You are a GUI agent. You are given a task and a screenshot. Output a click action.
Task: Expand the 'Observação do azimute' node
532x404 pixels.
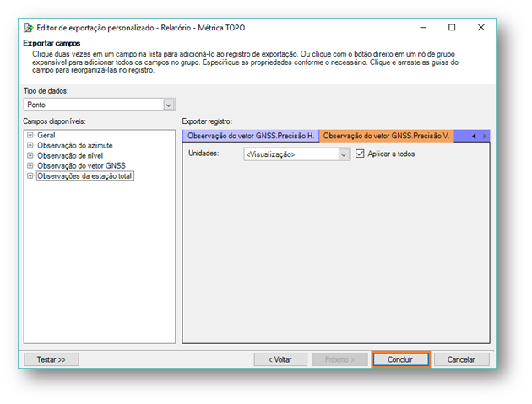coord(30,145)
